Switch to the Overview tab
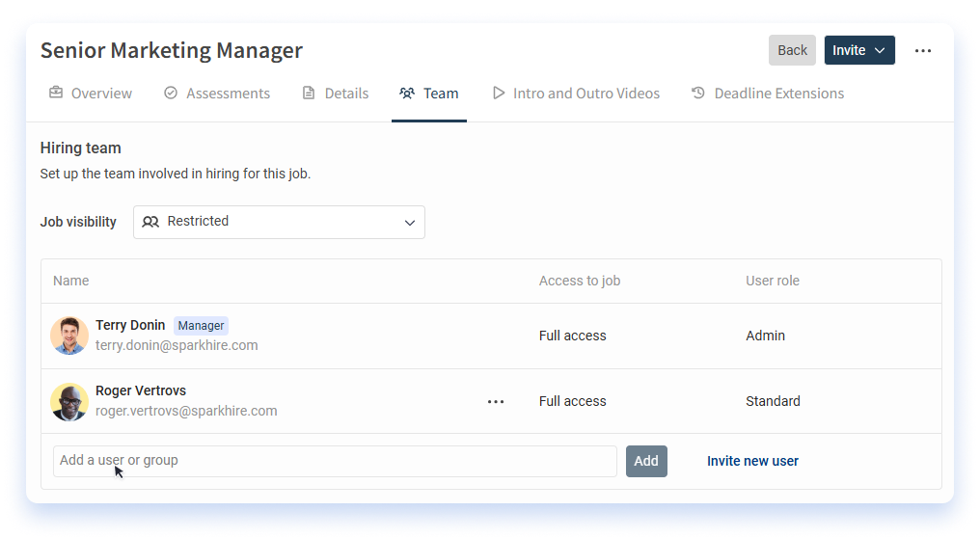980x538 pixels. [91, 94]
